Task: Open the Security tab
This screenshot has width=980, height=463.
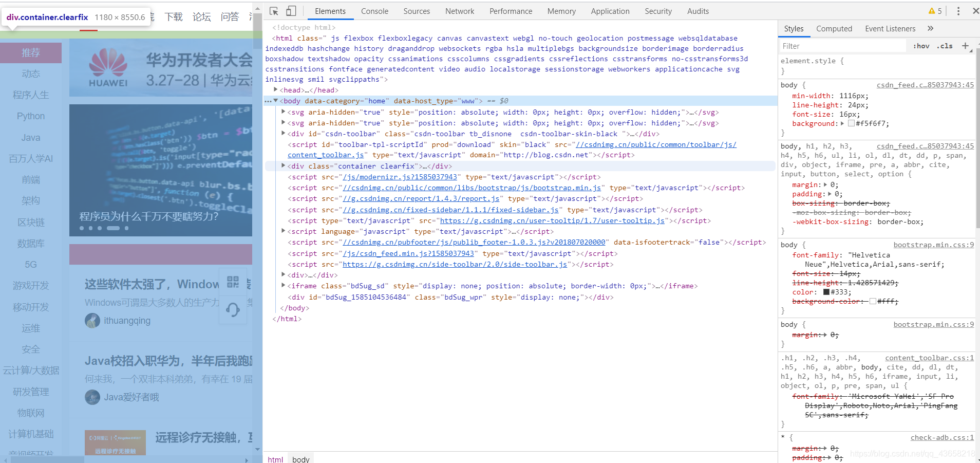Action: coord(658,11)
